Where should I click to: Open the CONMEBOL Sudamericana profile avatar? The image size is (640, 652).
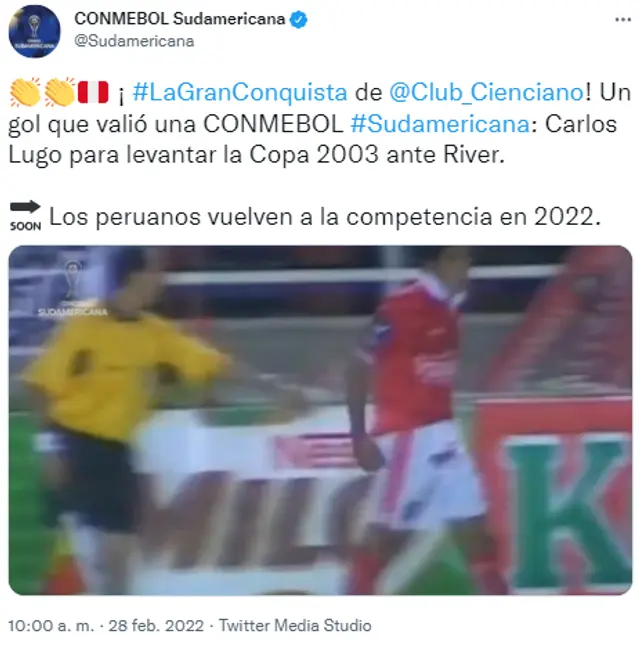[35, 31]
